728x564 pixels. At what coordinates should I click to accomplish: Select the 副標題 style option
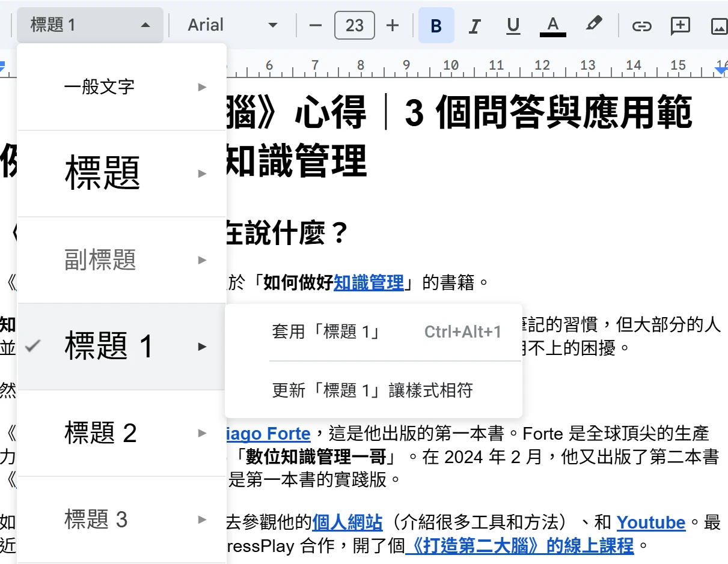tap(122, 260)
